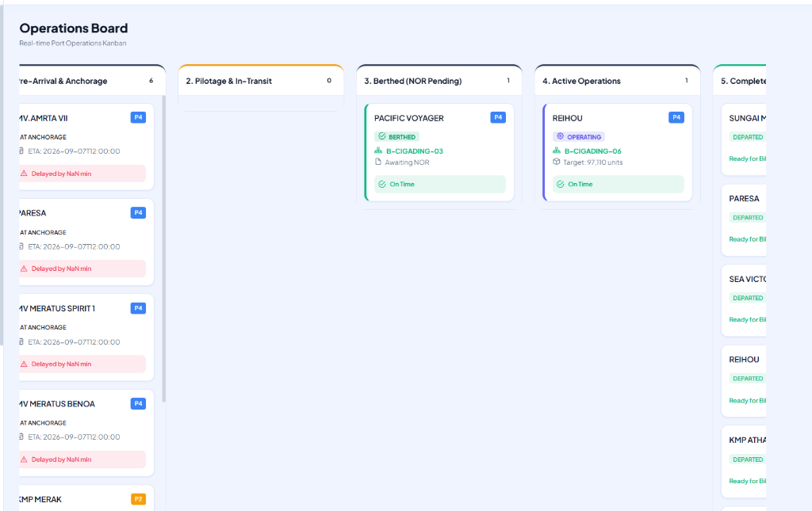Click the Real-time Port Operations Kanban subtitle
This screenshot has height=511, width=812.
73,43
